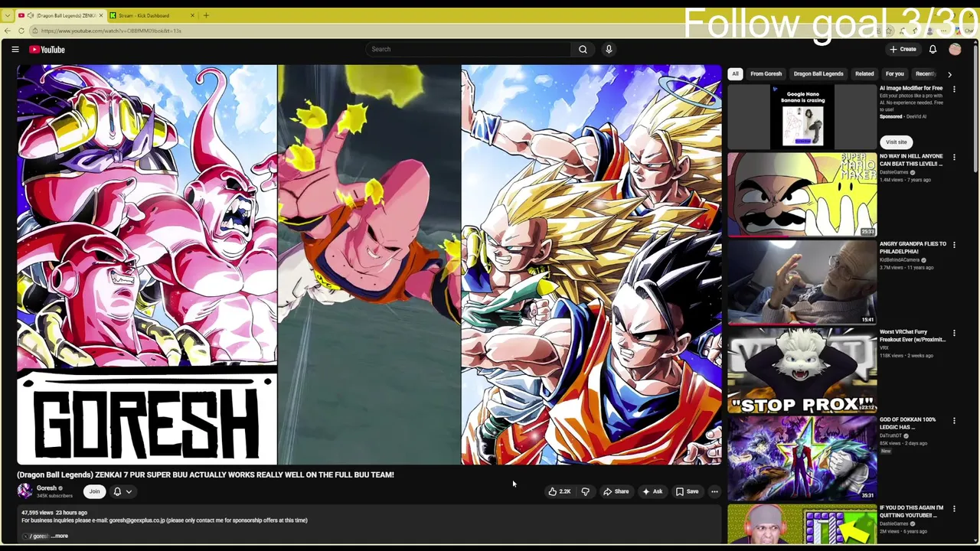Reload the page with refresh icon
Viewport: 980px width, 551px height.
tap(21, 31)
